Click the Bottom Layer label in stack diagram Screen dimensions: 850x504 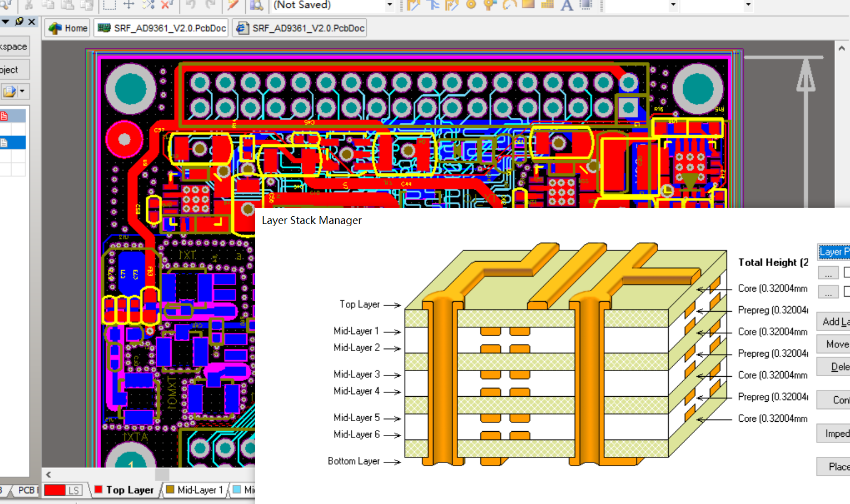[354, 461]
